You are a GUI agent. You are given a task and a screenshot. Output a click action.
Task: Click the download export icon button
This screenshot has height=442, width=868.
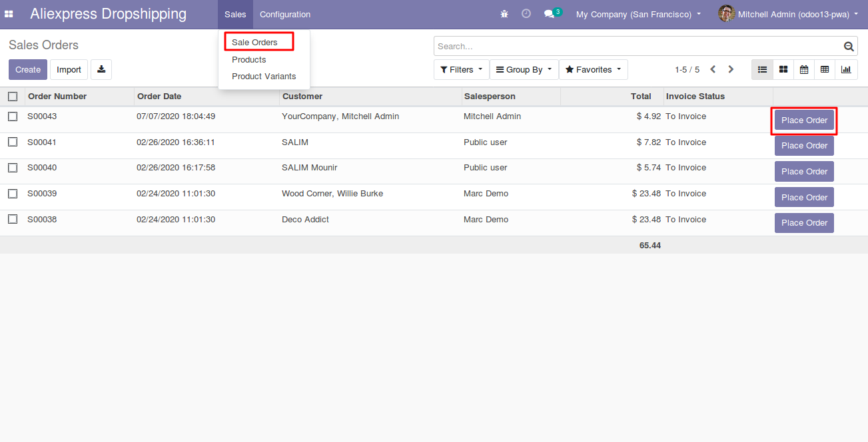(x=101, y=69)
